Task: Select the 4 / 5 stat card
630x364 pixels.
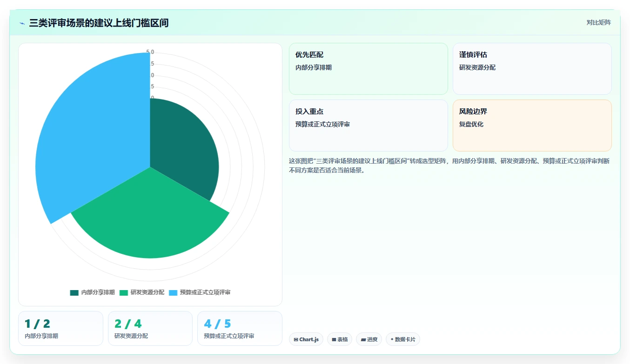Action: click(240, 328)
